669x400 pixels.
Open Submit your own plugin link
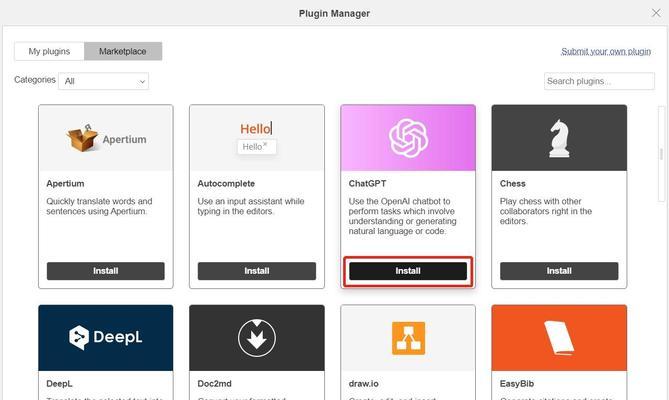click(x=606, y=51)
